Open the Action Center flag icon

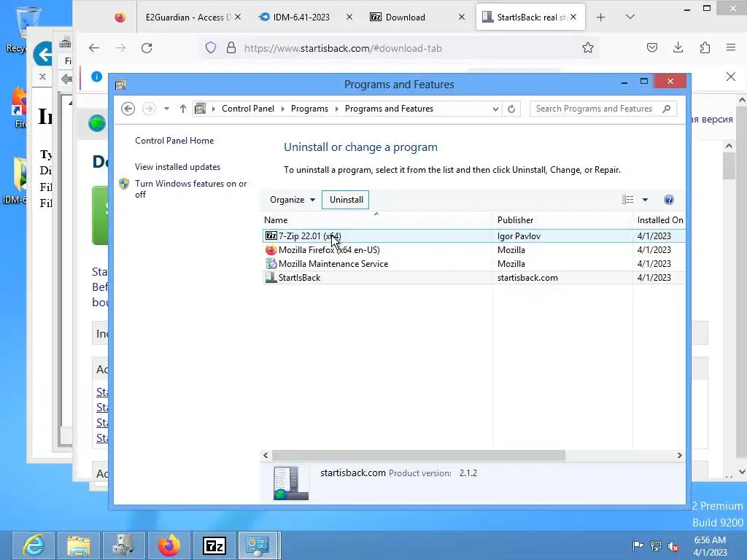pyautogui.click(x=638, y=545)
